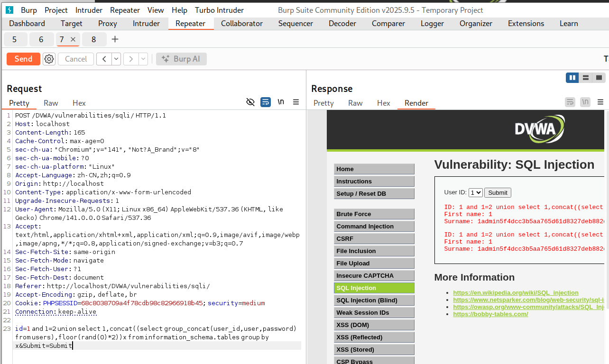Open File Upload sidebar link

pyautogui.click(x=374, y=263)
